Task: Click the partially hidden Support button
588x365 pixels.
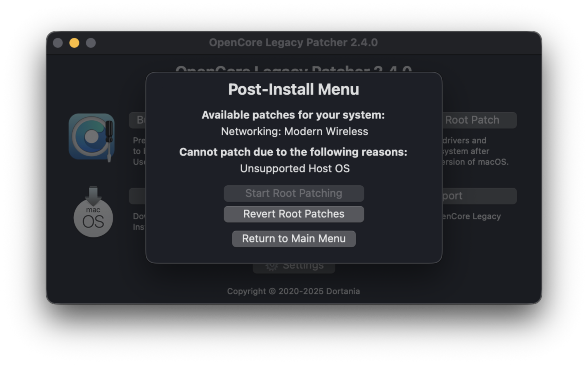Action: (x=479, y=196)
